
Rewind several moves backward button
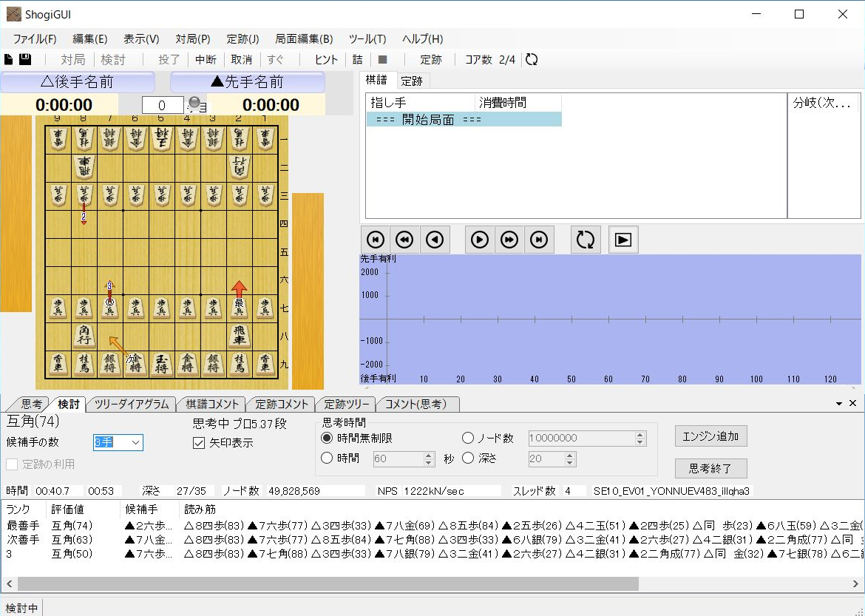tap(405, 240)
